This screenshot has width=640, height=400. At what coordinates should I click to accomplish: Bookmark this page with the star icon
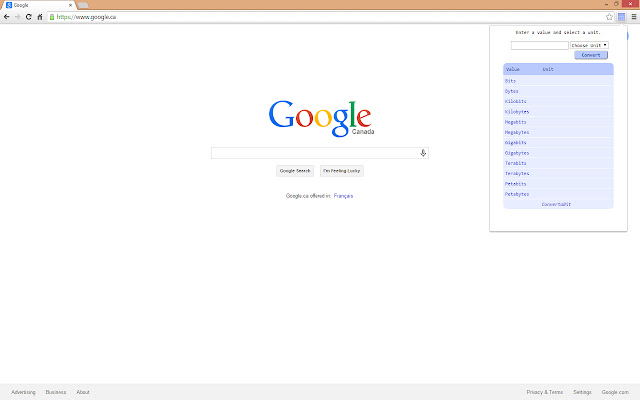(609, 17)
